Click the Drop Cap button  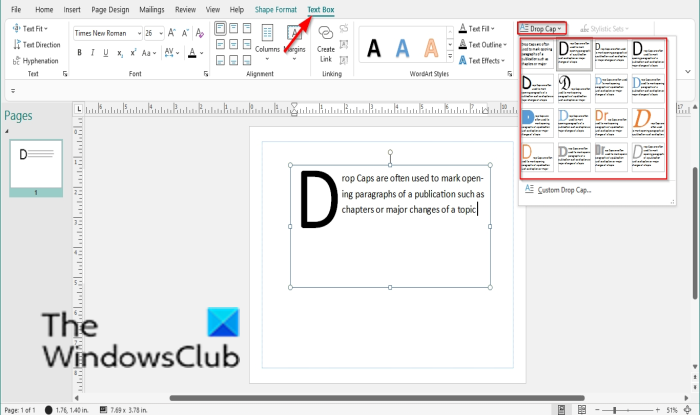(542, 29)
